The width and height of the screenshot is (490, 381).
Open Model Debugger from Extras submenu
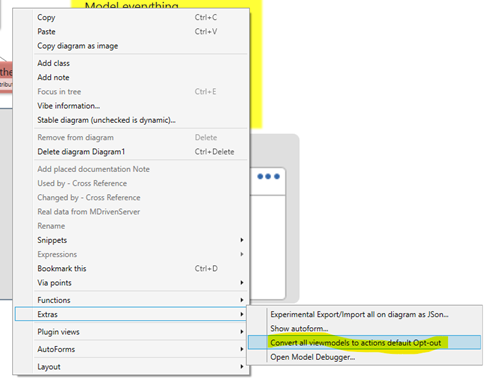tap(364, 357)
